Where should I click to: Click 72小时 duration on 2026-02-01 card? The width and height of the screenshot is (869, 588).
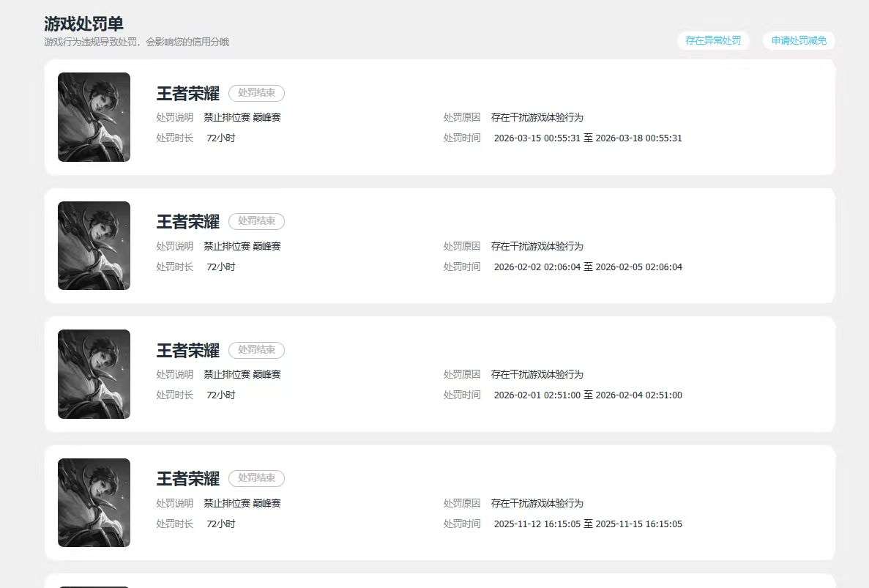click(220, 395)
